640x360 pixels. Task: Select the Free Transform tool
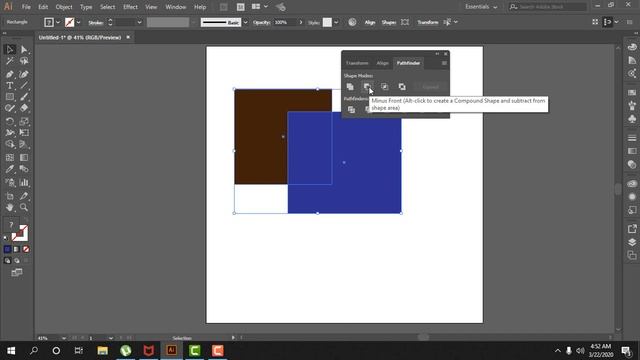coord(24,133)
